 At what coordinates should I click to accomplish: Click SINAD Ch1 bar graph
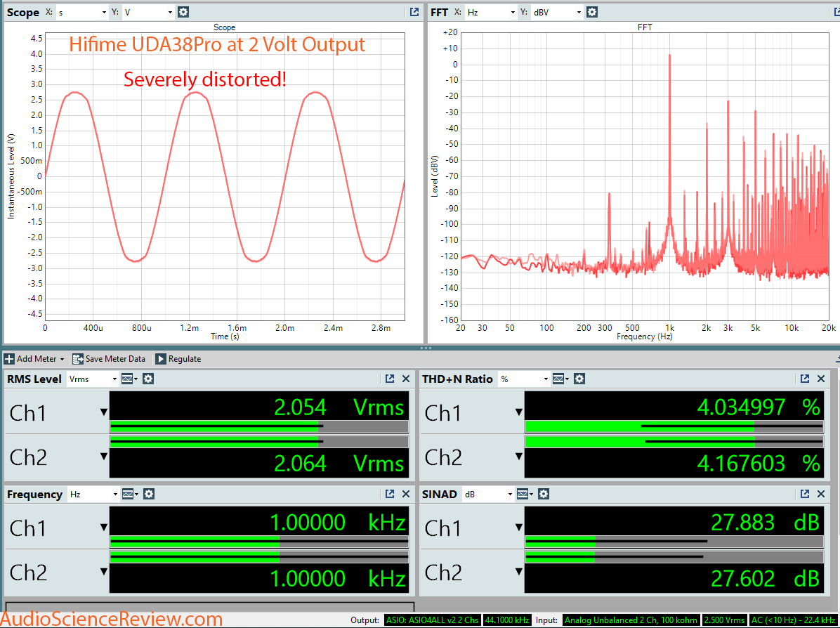(674, 542)
